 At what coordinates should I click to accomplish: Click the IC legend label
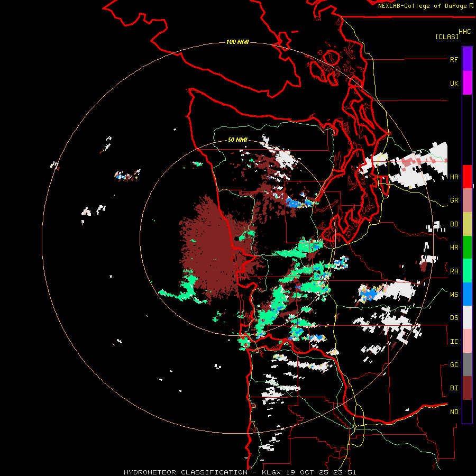point(454,342)
